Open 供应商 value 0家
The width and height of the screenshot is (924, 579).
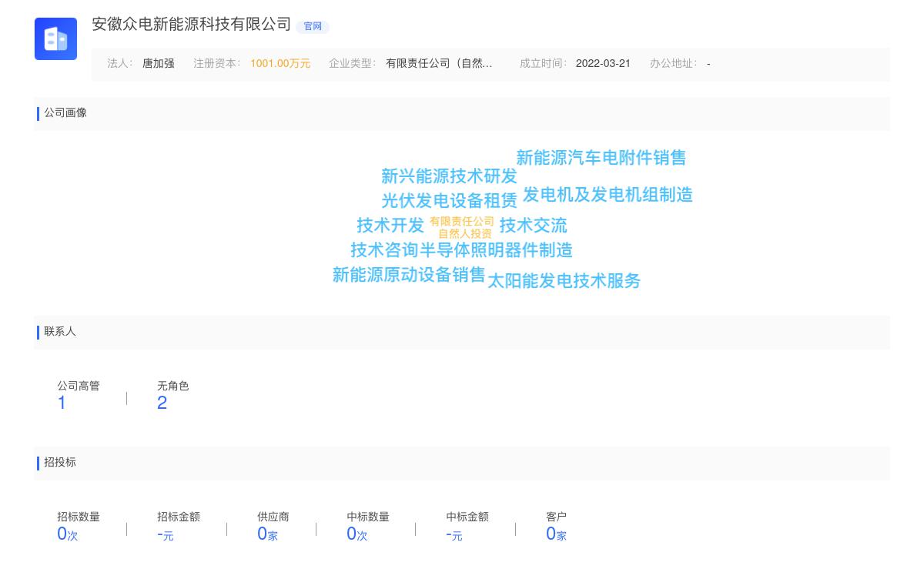(x=267, y=534)
